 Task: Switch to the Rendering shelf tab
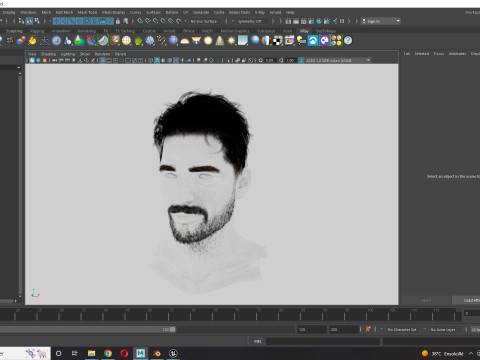87,31
